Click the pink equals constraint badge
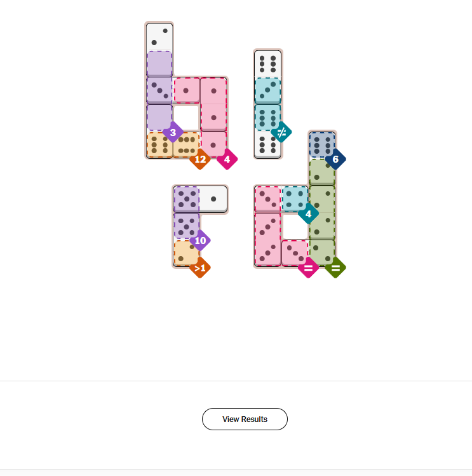 (308, 268)
